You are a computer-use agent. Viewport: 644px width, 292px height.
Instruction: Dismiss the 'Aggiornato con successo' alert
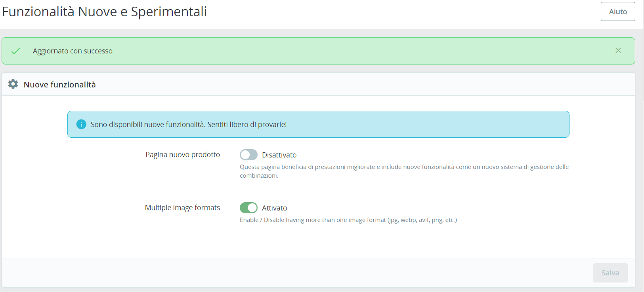click(x=618, y=51)
